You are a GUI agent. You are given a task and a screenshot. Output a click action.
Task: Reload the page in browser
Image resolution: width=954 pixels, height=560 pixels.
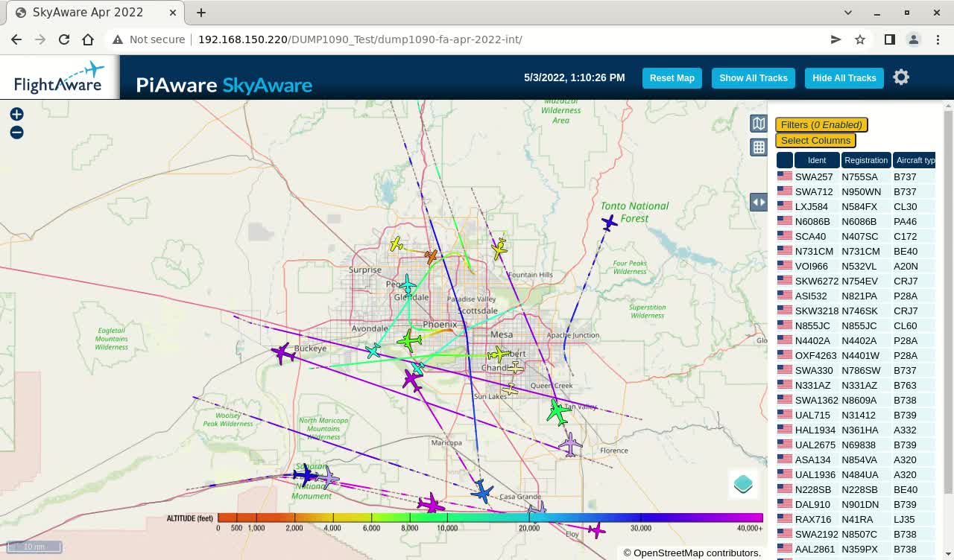[64, 39]
